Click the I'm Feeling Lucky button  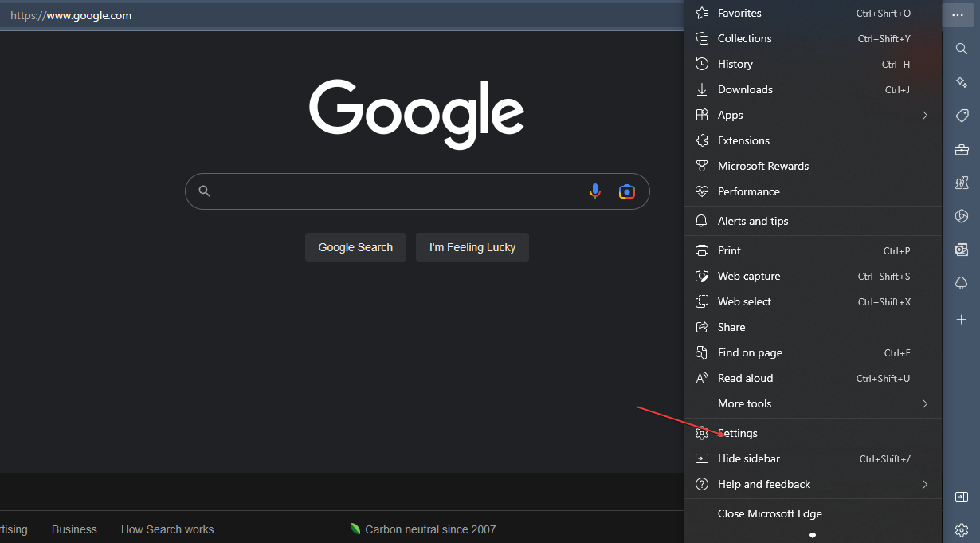472,247
